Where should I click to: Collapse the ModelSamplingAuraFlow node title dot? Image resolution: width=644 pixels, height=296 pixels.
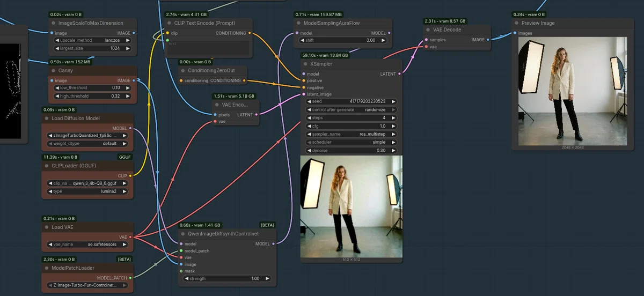point(298,23)
